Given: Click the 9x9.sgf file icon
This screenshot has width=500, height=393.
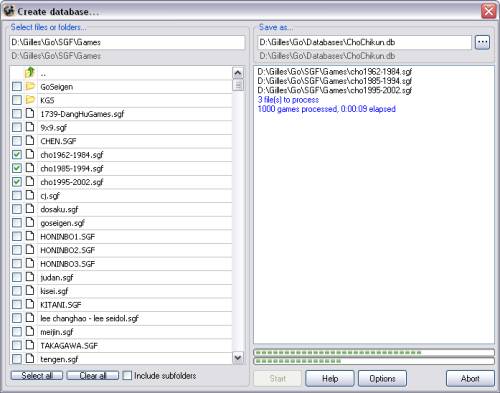Looking at the screenshot, I should (x=30, y=127).
